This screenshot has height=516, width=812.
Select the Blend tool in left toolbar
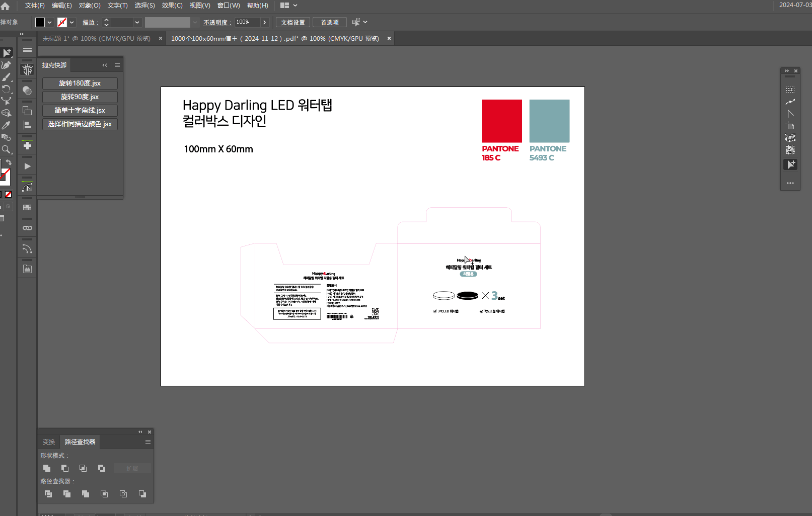6,137
